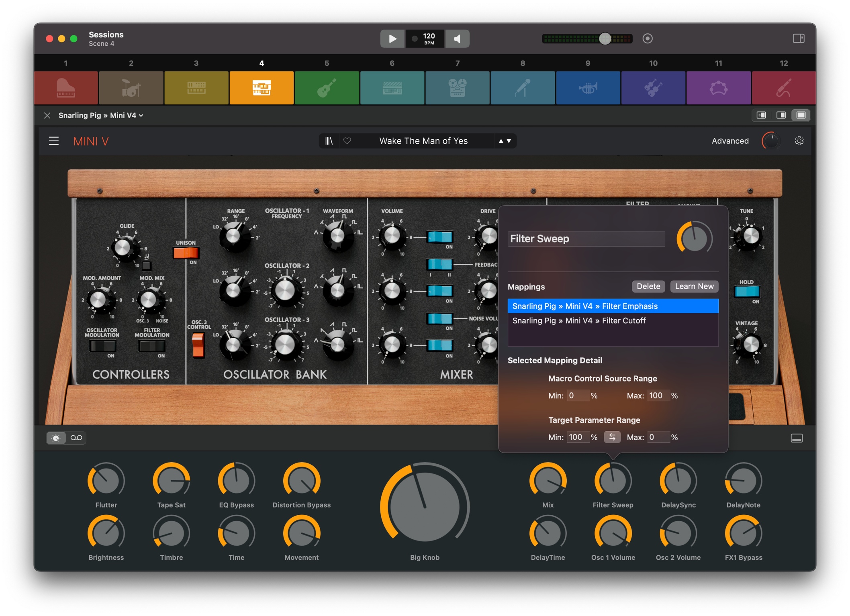This screenshot has height=616, width=850.
Task: Select the red electric guitar track in slot 12
Action: (784, 88)
